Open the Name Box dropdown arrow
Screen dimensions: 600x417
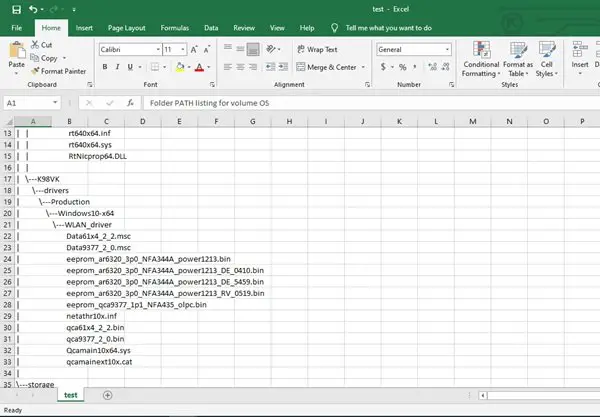(x=55, y=103)
